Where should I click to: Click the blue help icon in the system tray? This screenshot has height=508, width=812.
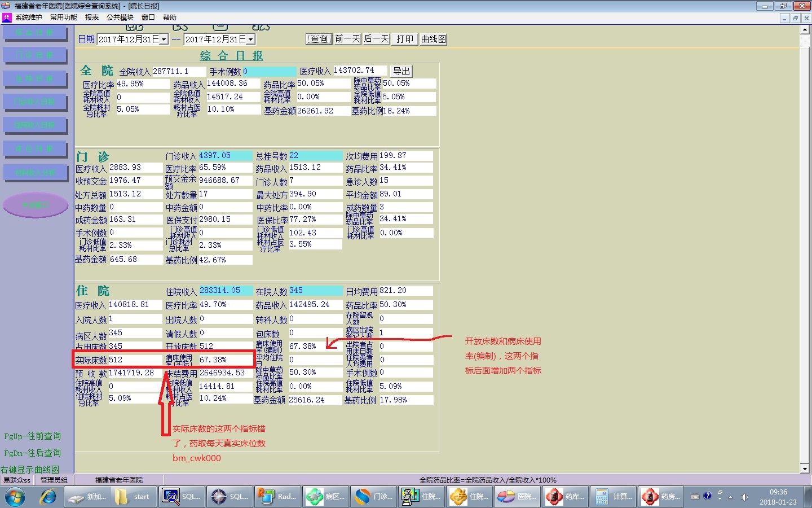(x=708, y=496)
